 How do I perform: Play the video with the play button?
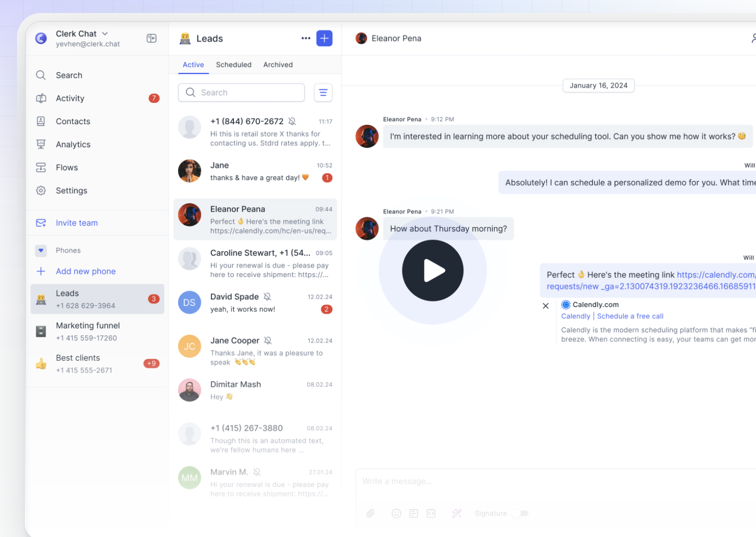click(x=433, y=270)
